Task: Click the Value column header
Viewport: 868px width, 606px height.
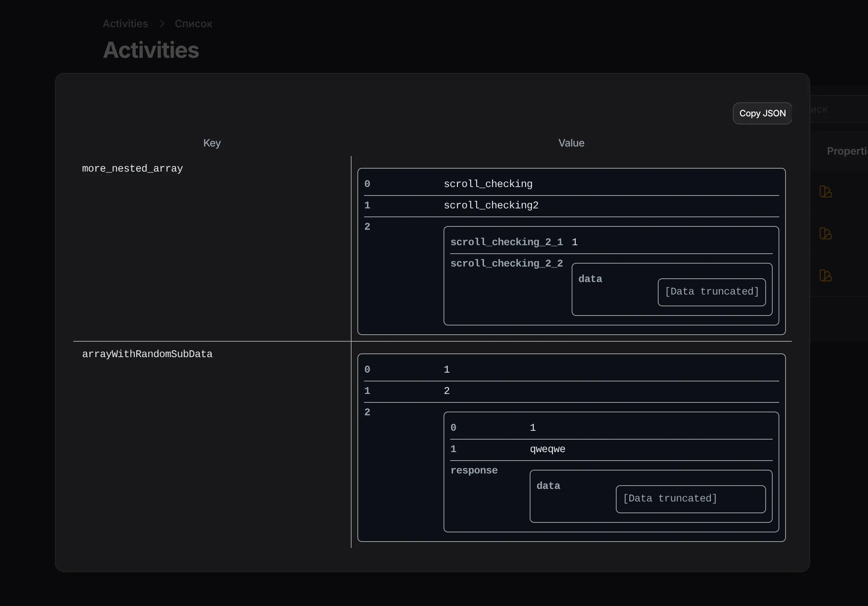Action: coord(571,143)
